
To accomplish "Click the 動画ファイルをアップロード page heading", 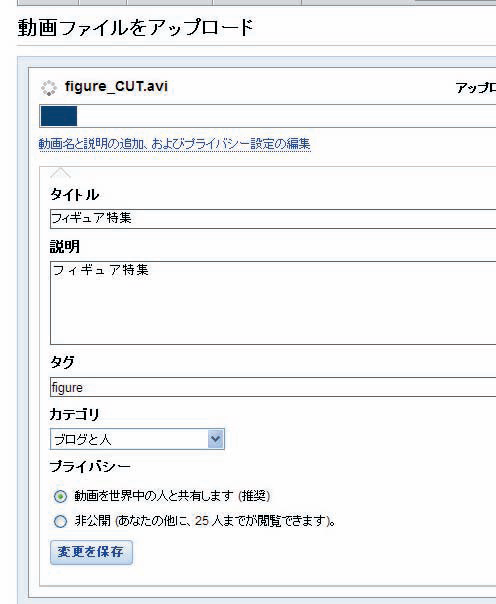I will point(136,28).
